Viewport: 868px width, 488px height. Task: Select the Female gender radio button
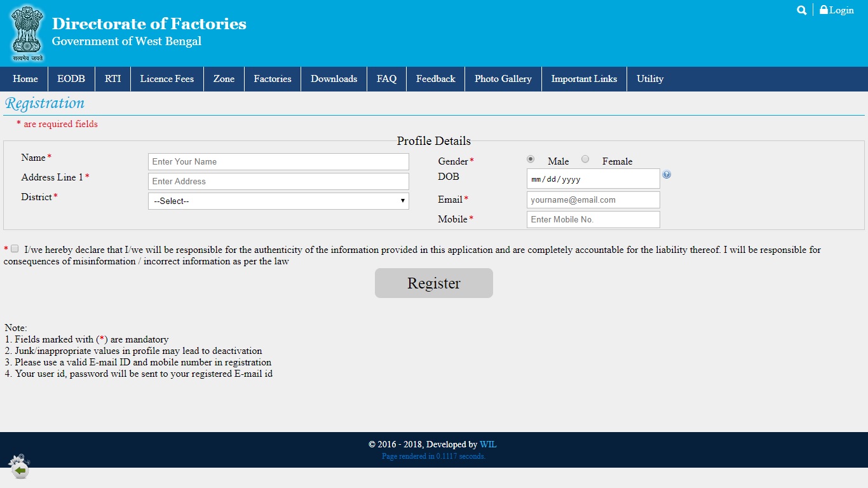point(585,159)
